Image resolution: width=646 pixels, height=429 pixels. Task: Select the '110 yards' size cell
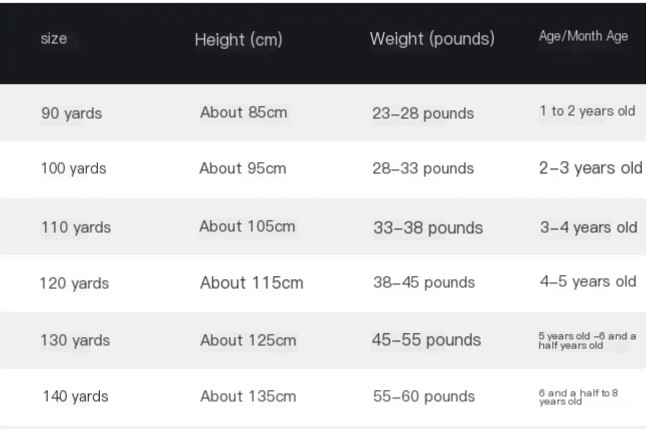pos(75,227)
